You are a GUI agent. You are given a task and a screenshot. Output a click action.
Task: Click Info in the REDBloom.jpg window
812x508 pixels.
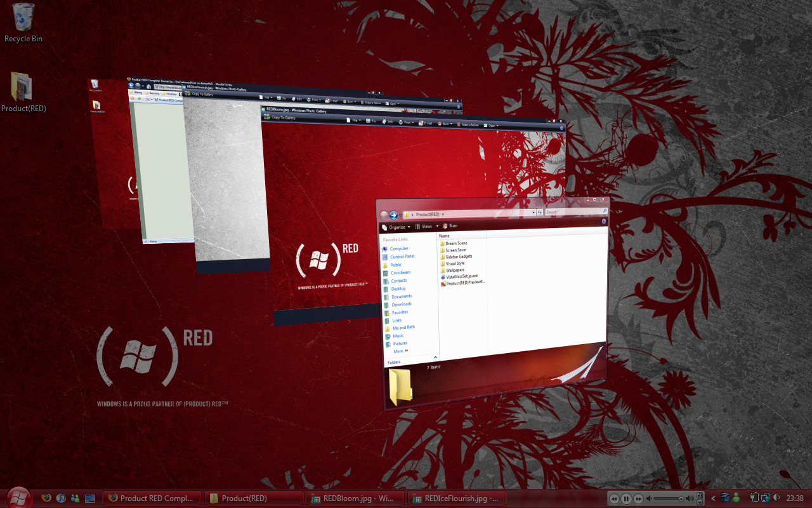point(388,121)
